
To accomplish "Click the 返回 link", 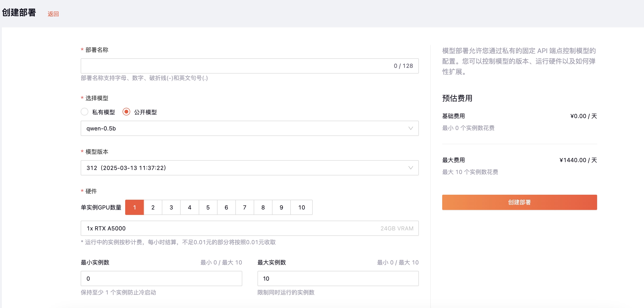I will (x=53, y=14).
